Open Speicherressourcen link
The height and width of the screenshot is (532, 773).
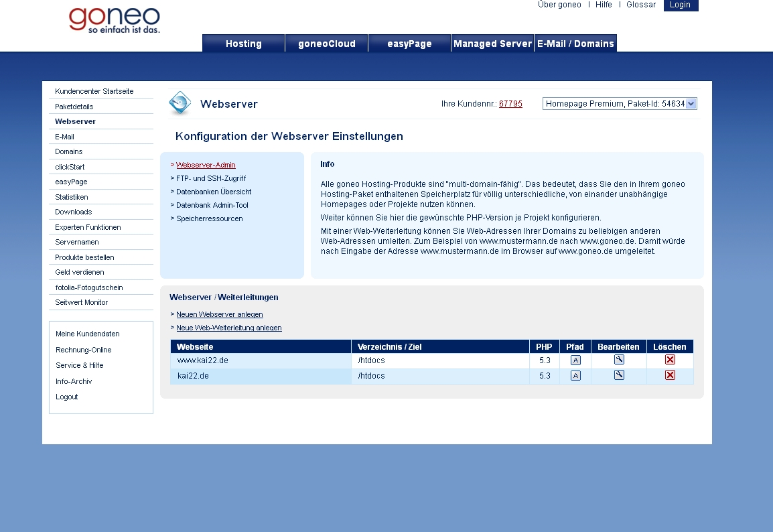[x=210, y=218]
